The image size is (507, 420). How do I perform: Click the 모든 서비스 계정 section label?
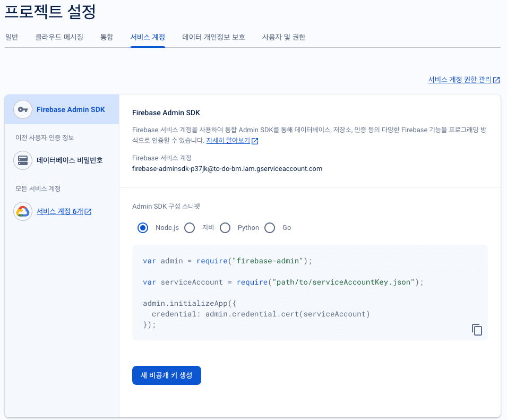coord(38,189)
